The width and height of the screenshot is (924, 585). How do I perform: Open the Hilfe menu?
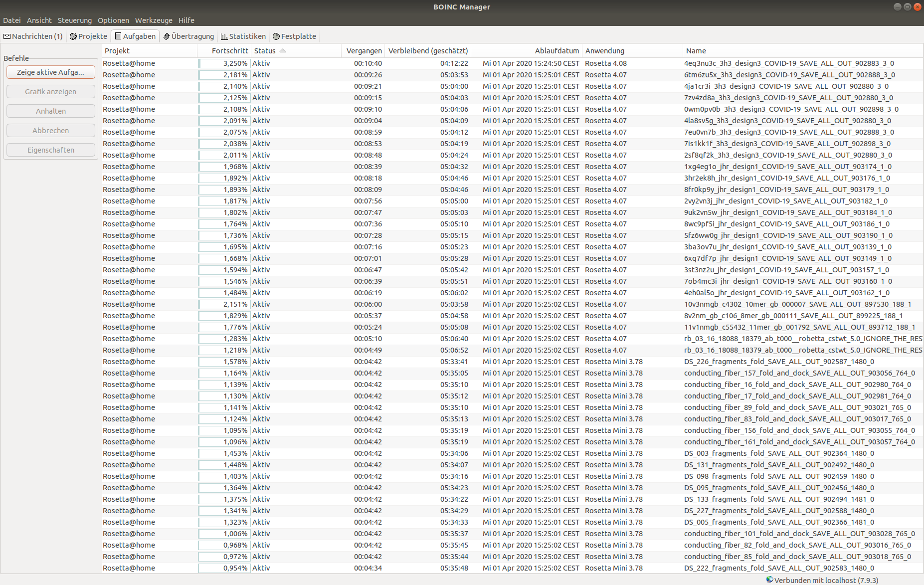pos(186,20)
